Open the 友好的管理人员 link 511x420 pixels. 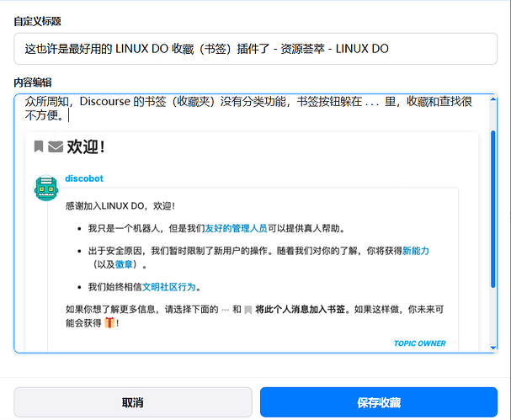(236, 228)
